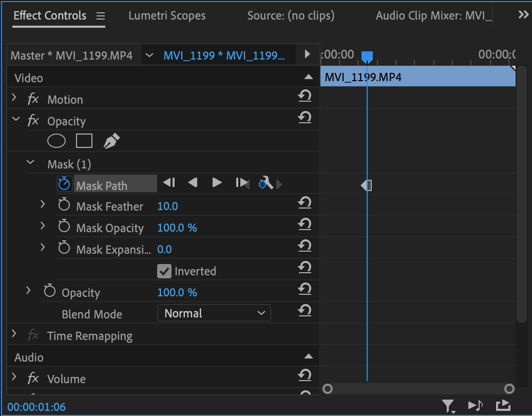This screenshot has height=416, width=532.
Task: Open the Audio Clip Mixer tab
Action: pos(433,15)
